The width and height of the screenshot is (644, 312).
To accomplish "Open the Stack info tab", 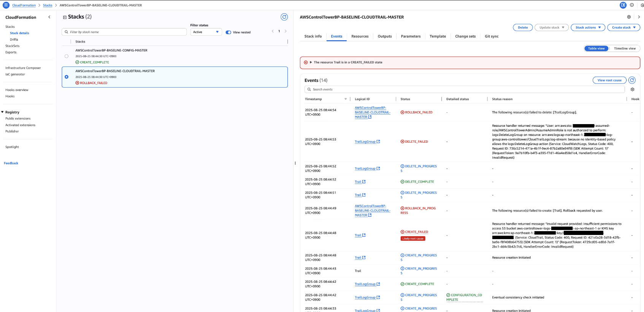I will (x=313, y=36).
